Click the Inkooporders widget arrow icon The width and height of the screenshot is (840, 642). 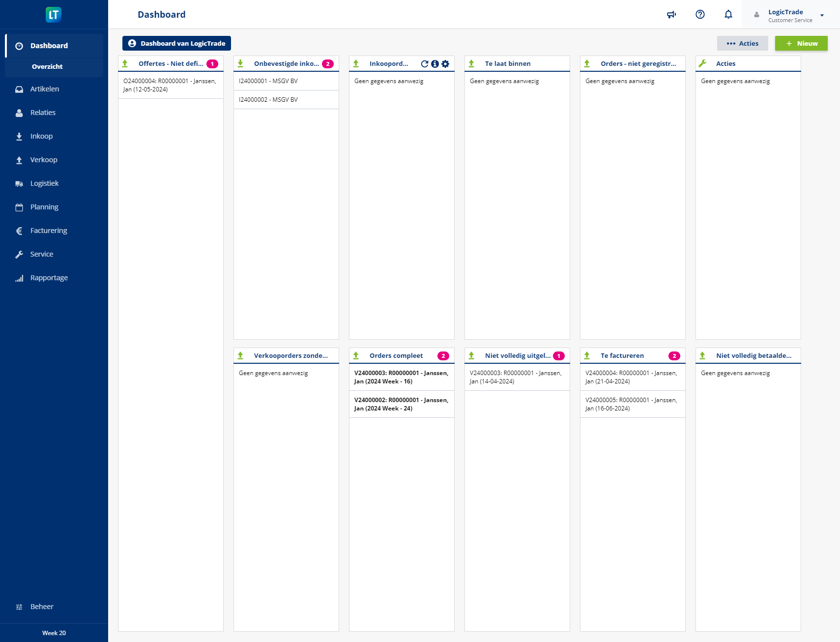click(356, 63)
